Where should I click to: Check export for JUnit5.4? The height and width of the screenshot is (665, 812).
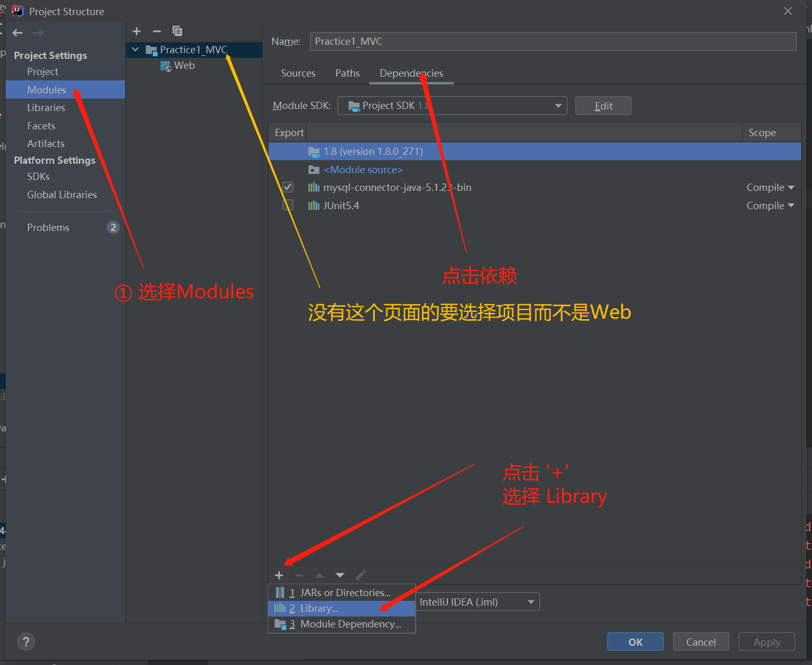pos(288,205)
